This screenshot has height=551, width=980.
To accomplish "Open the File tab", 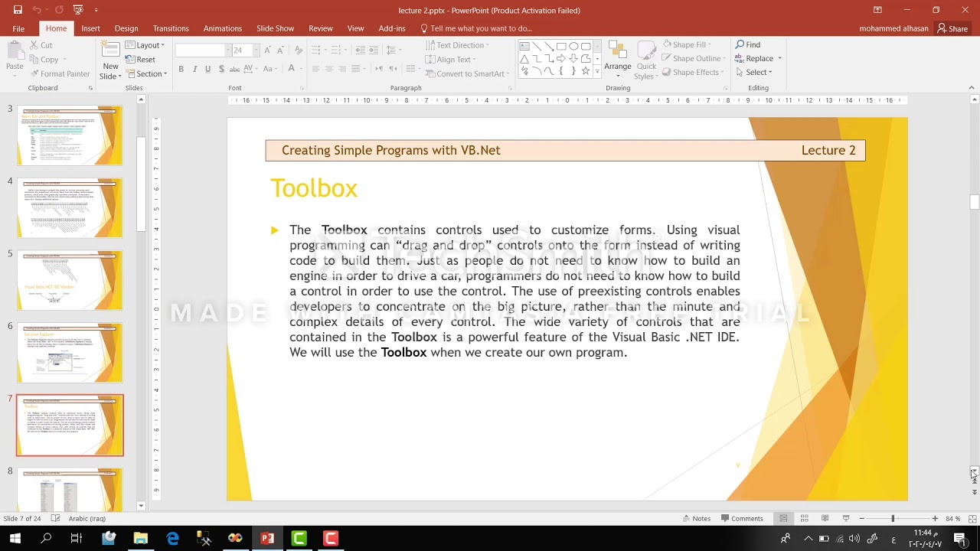I will click(x=18, y=28).
